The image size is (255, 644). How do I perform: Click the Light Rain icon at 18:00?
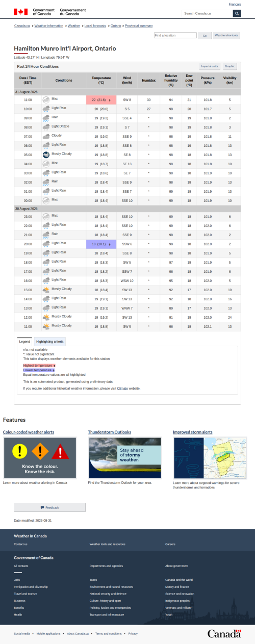[46, 262]
